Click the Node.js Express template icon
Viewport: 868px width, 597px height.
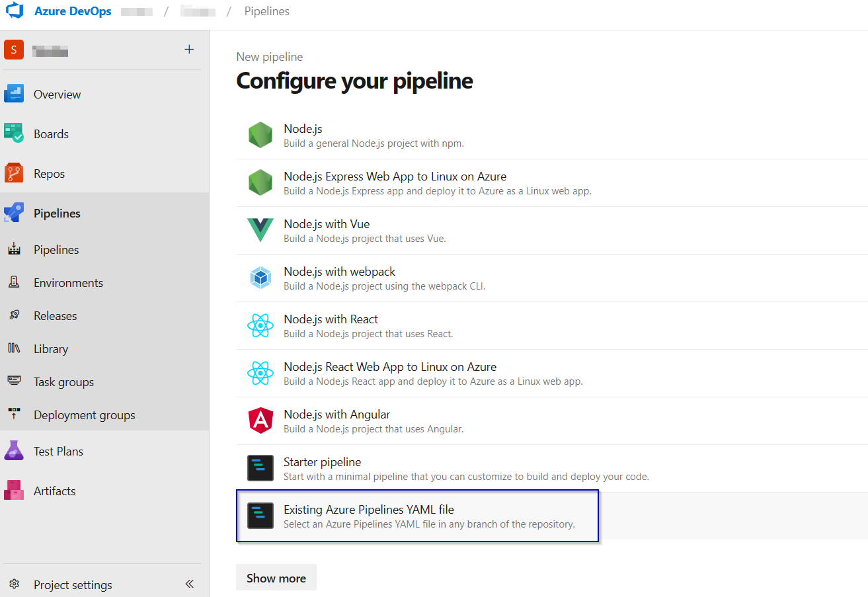260,182
